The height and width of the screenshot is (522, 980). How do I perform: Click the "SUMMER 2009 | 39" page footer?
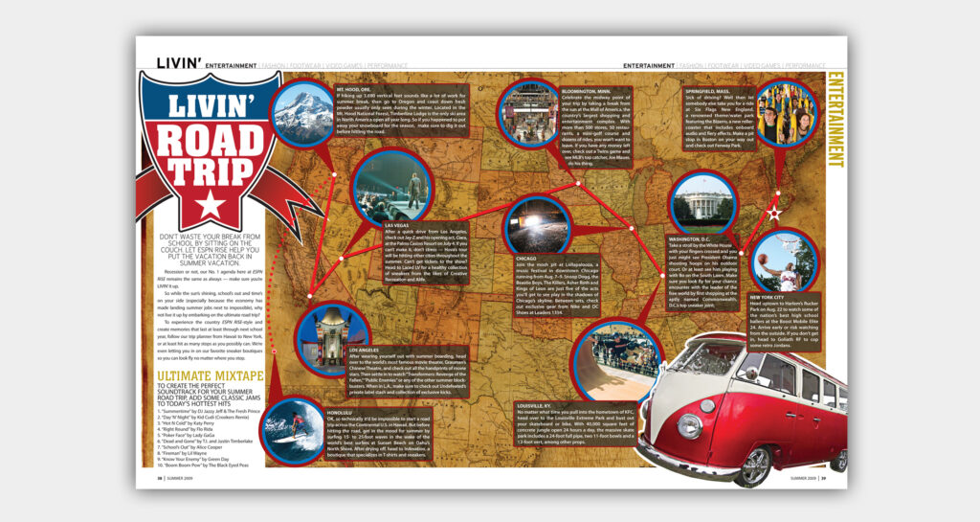click(x=808, y=478)
